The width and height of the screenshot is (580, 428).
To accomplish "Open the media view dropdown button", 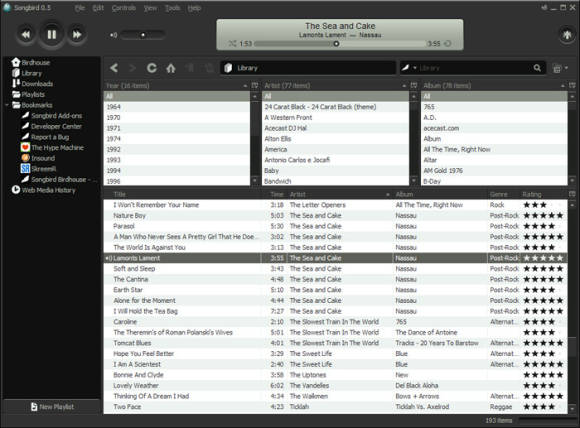I will click(560, 68).
